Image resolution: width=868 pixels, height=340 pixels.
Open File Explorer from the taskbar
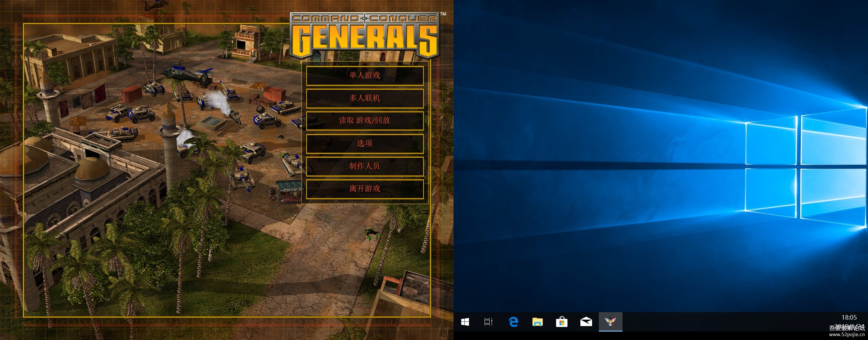point(537,322)
